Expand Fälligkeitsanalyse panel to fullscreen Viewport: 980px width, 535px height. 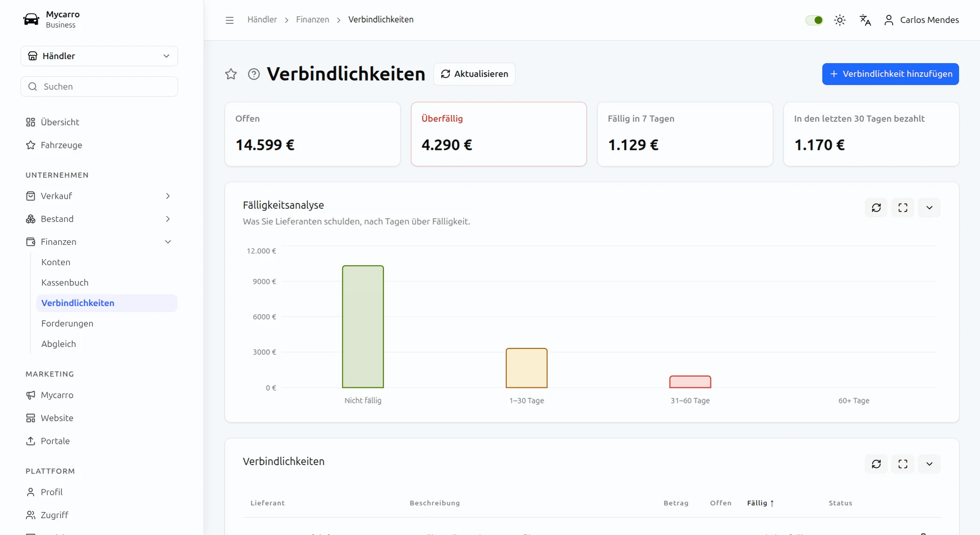pyautogui.click(x=903, y=208)
